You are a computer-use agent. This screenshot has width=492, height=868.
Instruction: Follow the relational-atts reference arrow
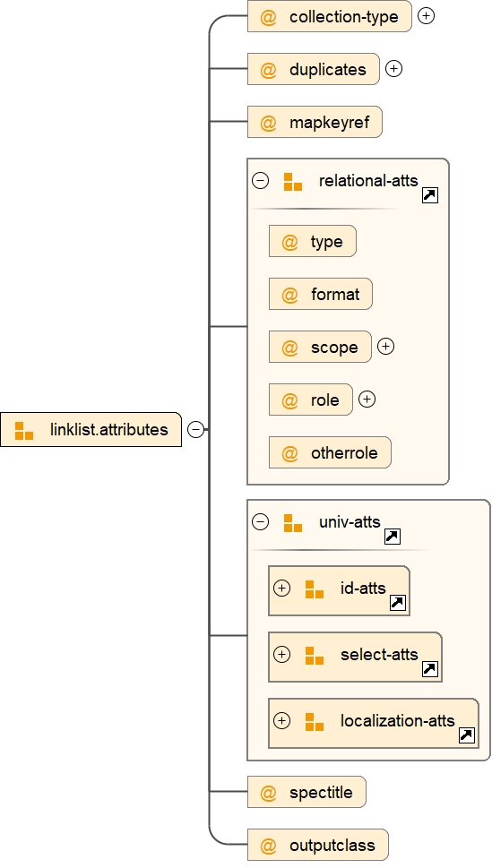click(430, 195)
